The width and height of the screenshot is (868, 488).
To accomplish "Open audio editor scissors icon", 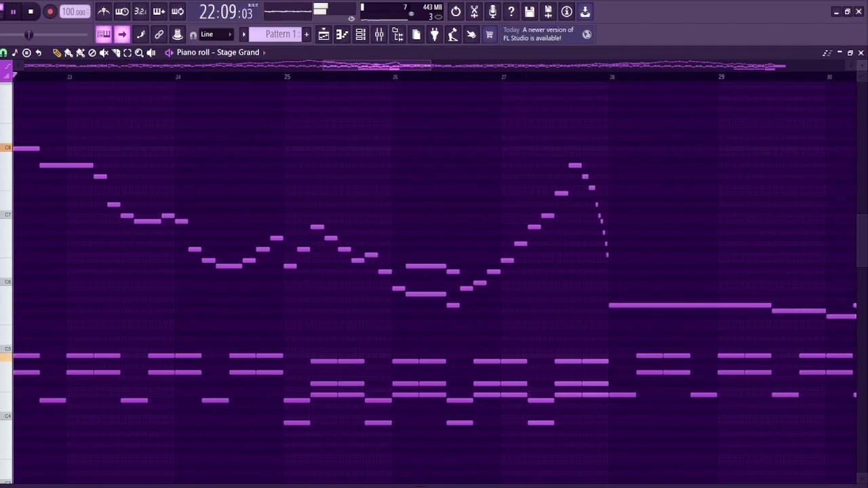I will point(474,12).
